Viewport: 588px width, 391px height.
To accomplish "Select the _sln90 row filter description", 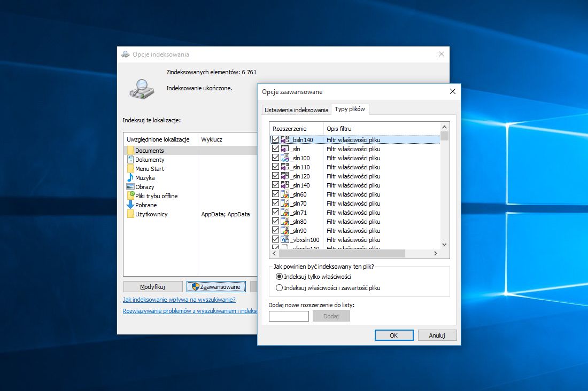I will click(353, 231).
